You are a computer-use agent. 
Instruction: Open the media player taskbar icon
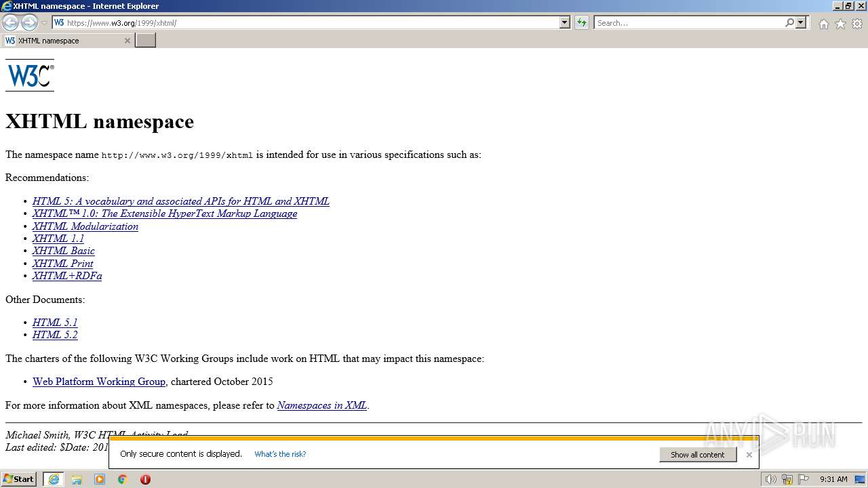[x=100, y=479]
